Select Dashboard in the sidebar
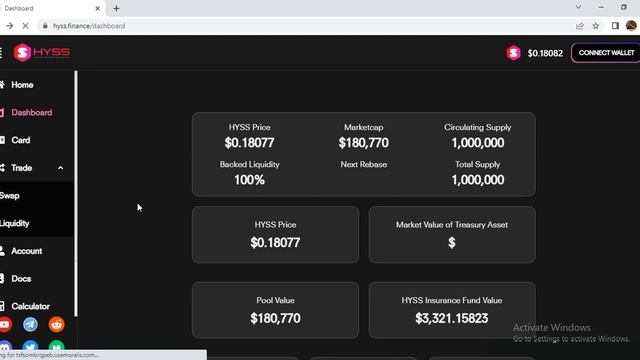 pyautogui.click(x=31, y=113)
